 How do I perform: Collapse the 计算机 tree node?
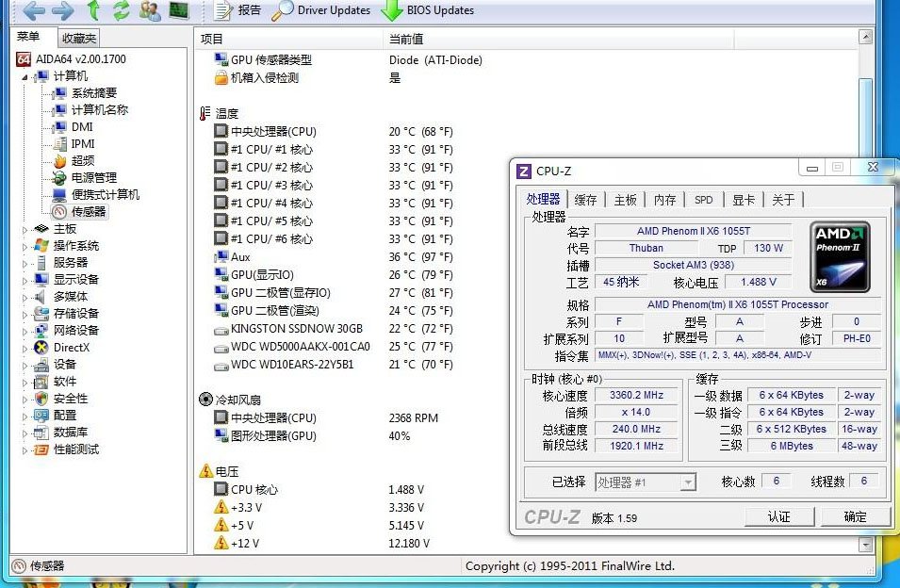[x=23, y=74]
